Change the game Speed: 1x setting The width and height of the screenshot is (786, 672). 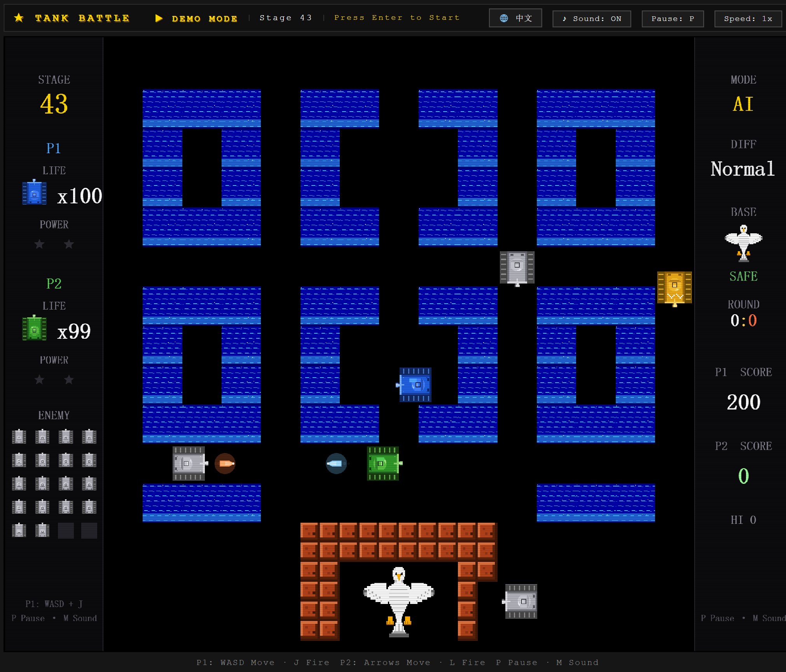coord(748,19)
